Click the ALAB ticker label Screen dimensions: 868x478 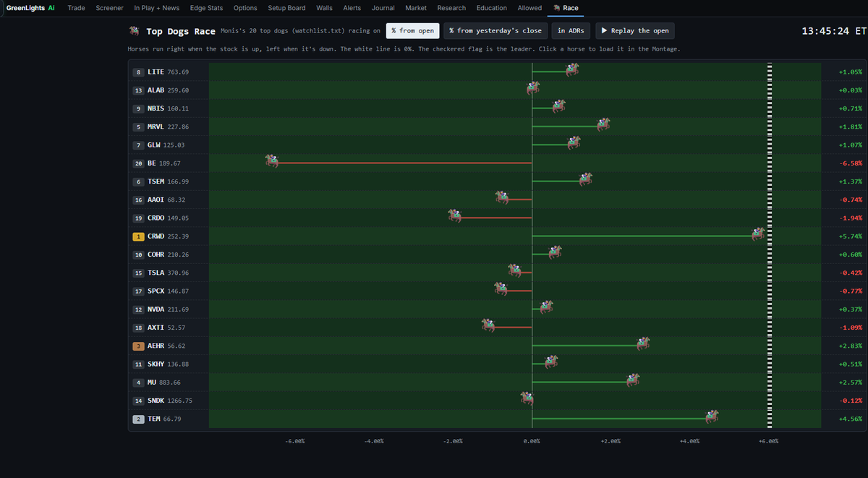point(156,90)
